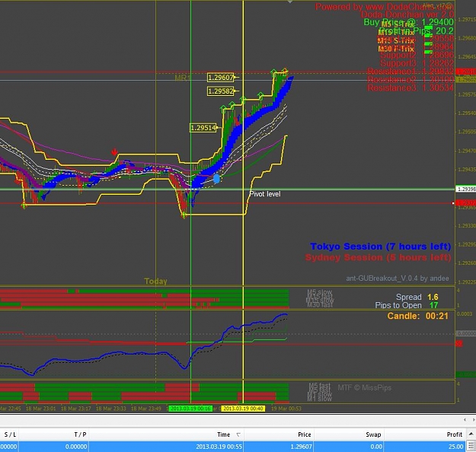
Task: Click the 19 Mar 00:53 time axis label
Action: pyautogui.click(x=286, y=409)
